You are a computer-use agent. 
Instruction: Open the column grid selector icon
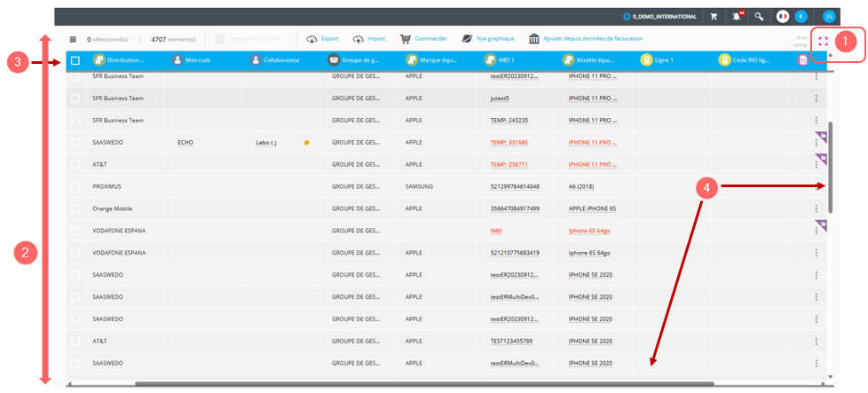pyautogui.click(x=73, y=39)
